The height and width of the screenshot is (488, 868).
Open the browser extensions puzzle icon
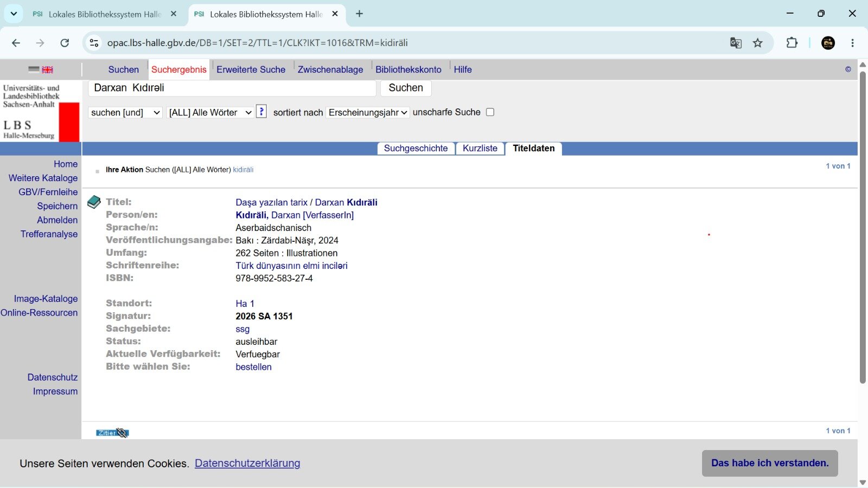tap(792, 43)
